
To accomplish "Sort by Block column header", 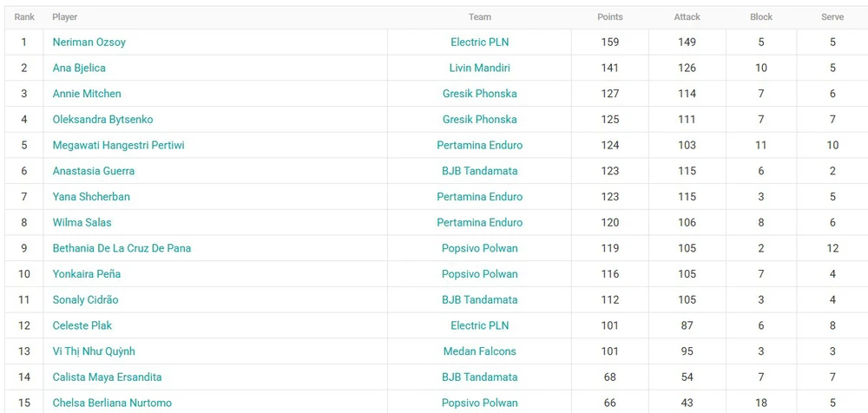I will pos(760,17).
